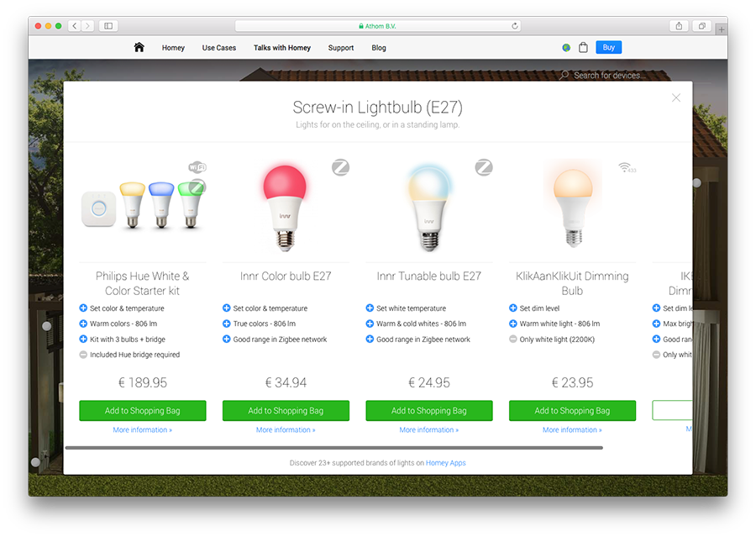Add Innr Tunable bulb E27 to bag
The width and height of the screenshot is (756, 537).
[x=429, y=411]
